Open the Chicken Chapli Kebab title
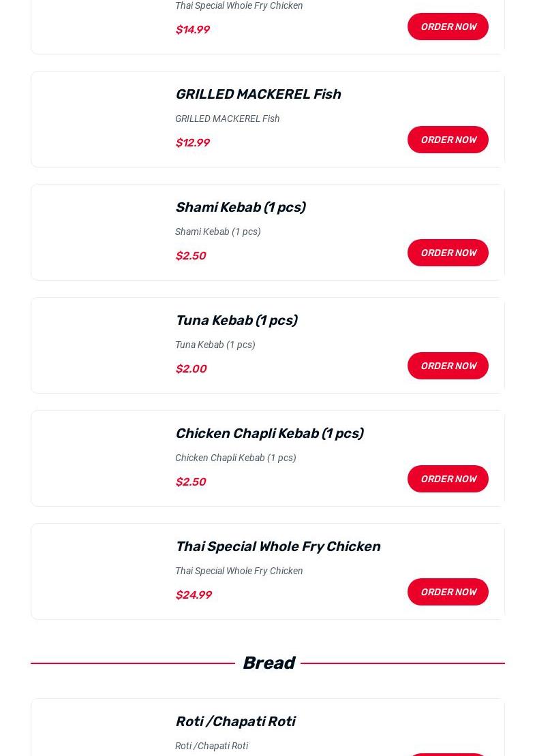Viewport: 535px width, 756px height. [269, 433]
